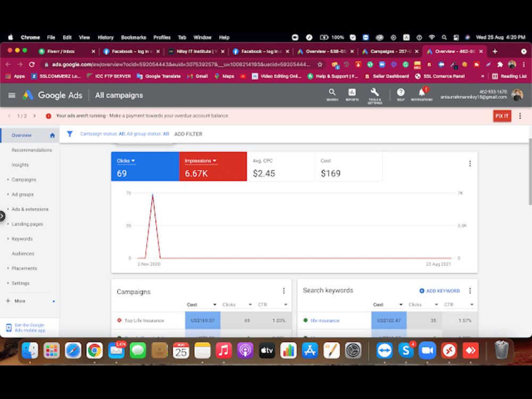Screen dimensions: 532x399
Task: Open a new Chrome tab
Action: tap(495, 52)
